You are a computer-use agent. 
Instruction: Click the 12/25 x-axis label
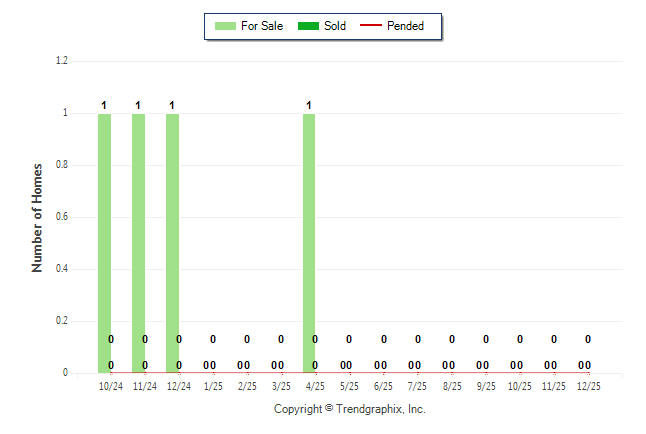588,385
